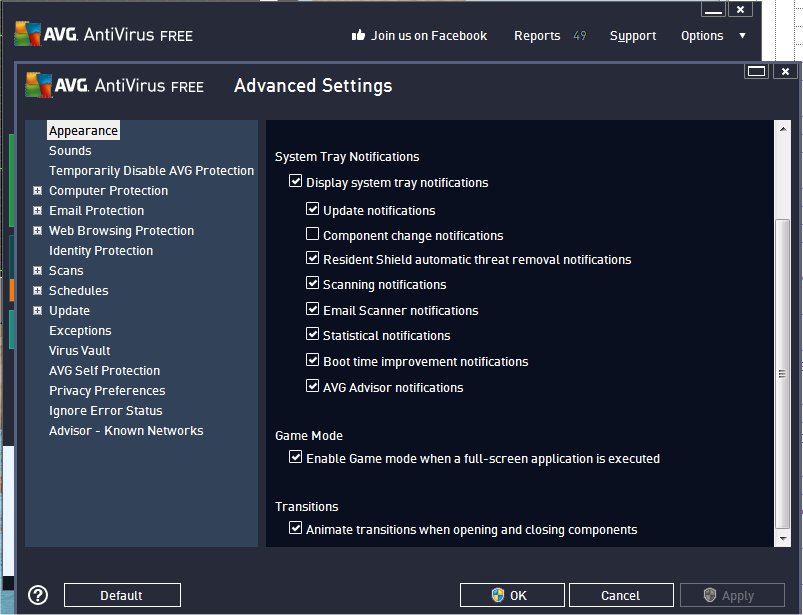Uncheck Update notifications checkbox
Image resolution: width=803 pixels, height=615 pixels.
click(x=312, y=208)
